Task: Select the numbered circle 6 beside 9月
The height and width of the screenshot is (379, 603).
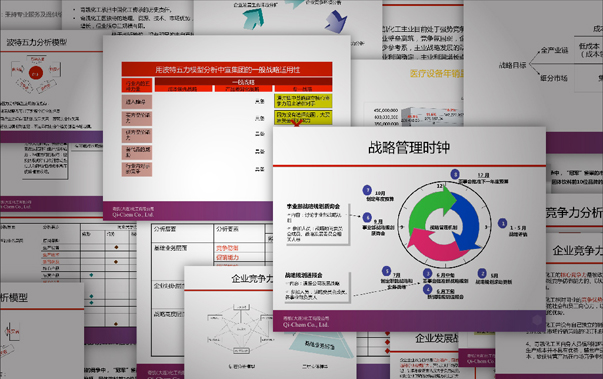Action: click(367, 218)
